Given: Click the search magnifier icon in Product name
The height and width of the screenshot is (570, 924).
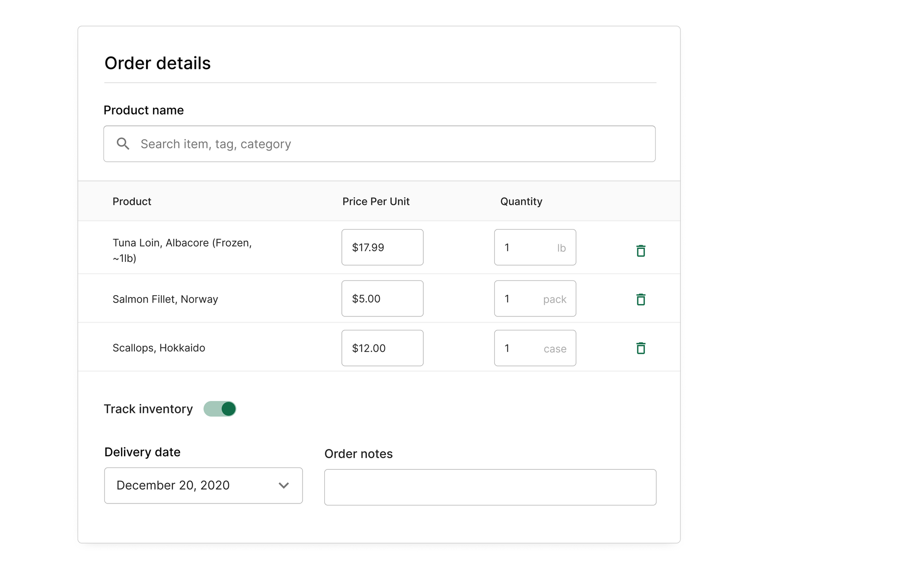Looking at the screenshot, I should (123, 144).
